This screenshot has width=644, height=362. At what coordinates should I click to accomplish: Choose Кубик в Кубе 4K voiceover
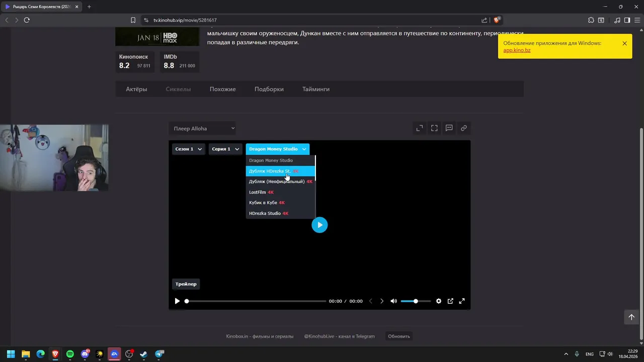[x=280, y=203]
